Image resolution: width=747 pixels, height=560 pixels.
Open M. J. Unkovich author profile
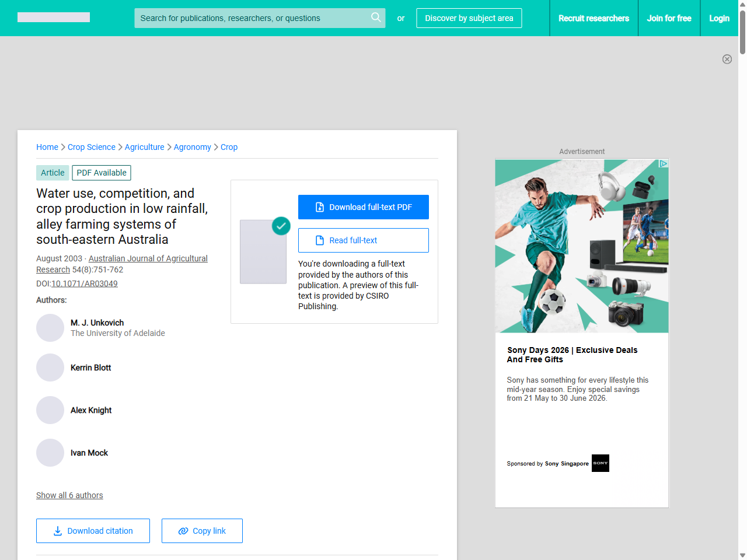(97, 323)
